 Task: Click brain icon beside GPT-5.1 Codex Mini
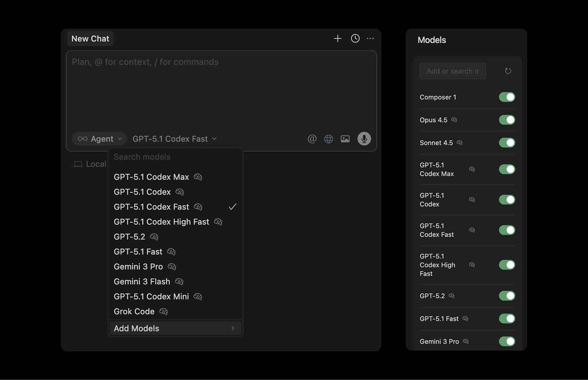click(x=198, y=296)
